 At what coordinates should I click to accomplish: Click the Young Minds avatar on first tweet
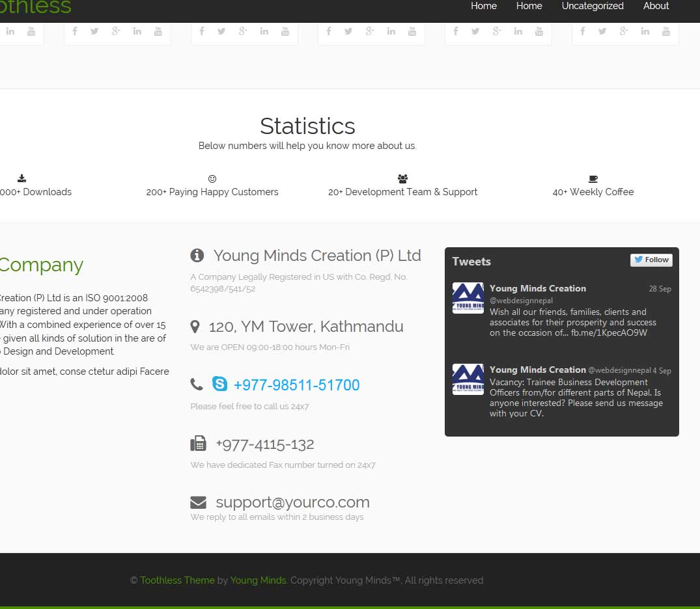pyautogui.click(x=468, y=298)
